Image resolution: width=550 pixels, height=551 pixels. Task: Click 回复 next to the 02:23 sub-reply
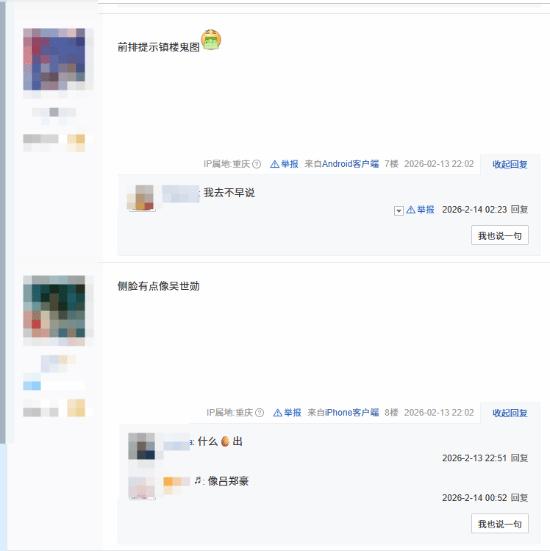519,209
